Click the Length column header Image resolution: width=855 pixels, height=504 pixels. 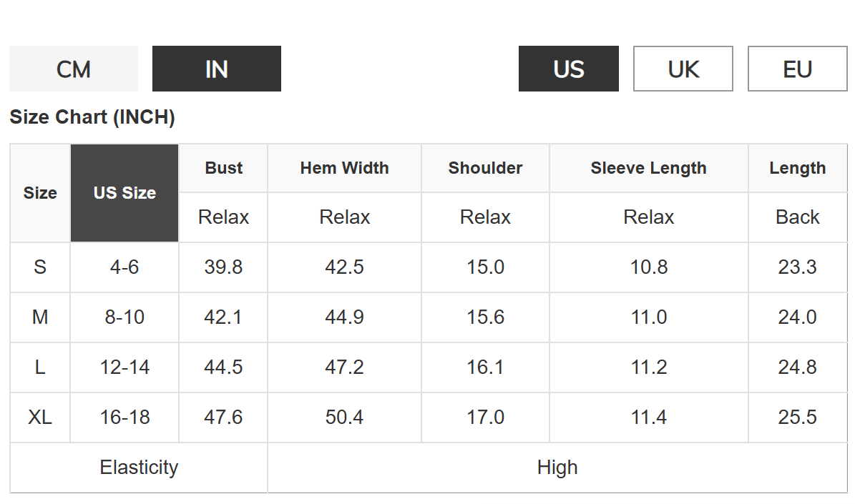(x=797, y=168)
